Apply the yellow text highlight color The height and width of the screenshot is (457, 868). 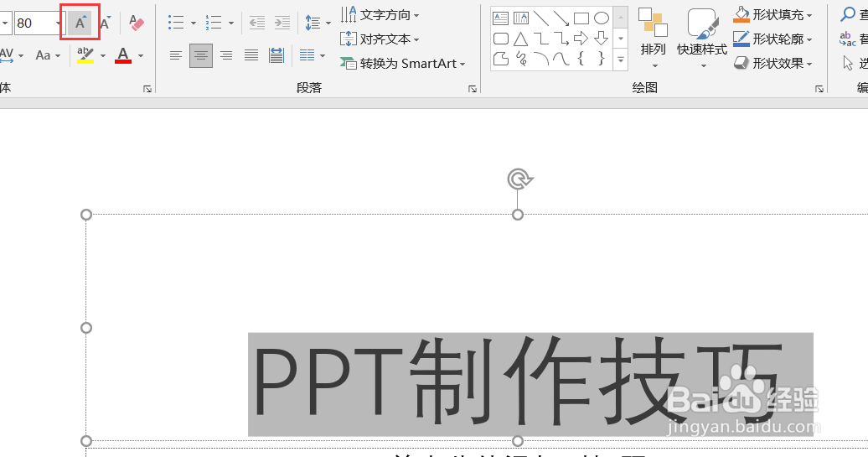(x=85, y=55)
